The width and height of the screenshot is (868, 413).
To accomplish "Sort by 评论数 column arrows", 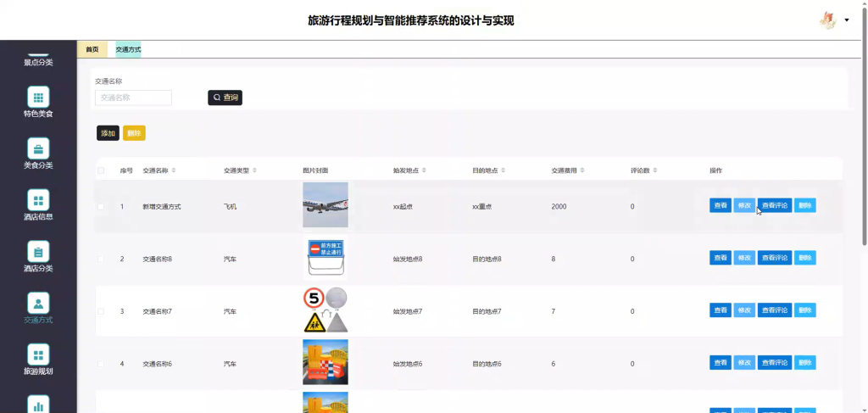I will point(655,170).
